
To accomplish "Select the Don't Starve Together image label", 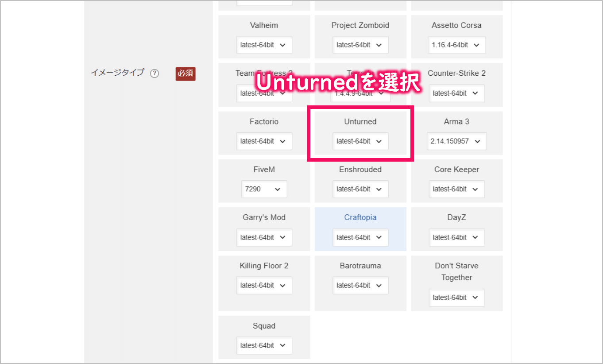I will pyautogui.click(x=456, y=271).
